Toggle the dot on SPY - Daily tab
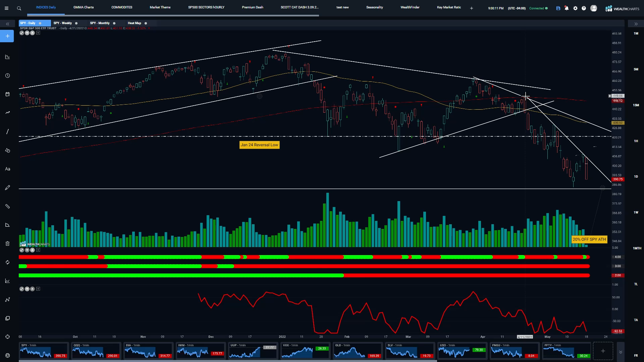The image size is (644, 362). (40, 23)
